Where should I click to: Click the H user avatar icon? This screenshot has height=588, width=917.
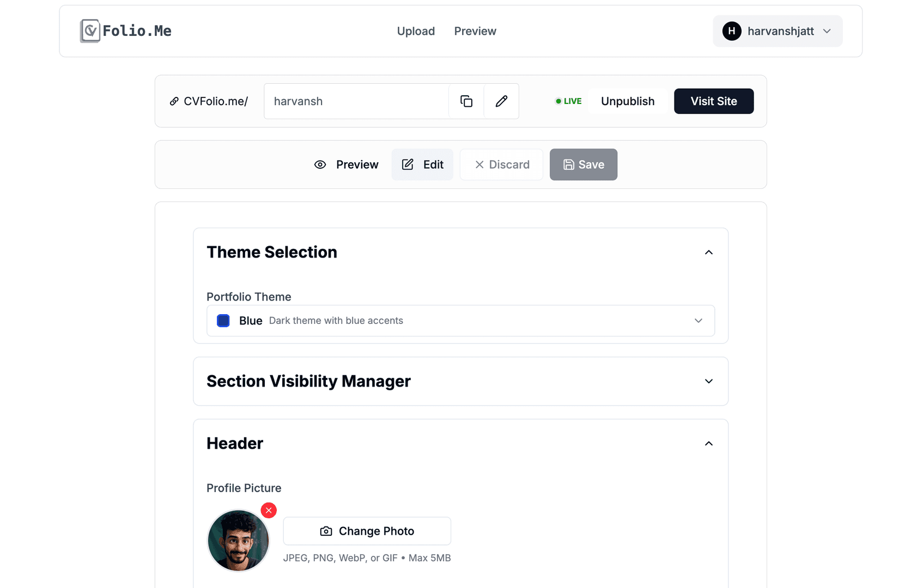click(x=732, y=31)
